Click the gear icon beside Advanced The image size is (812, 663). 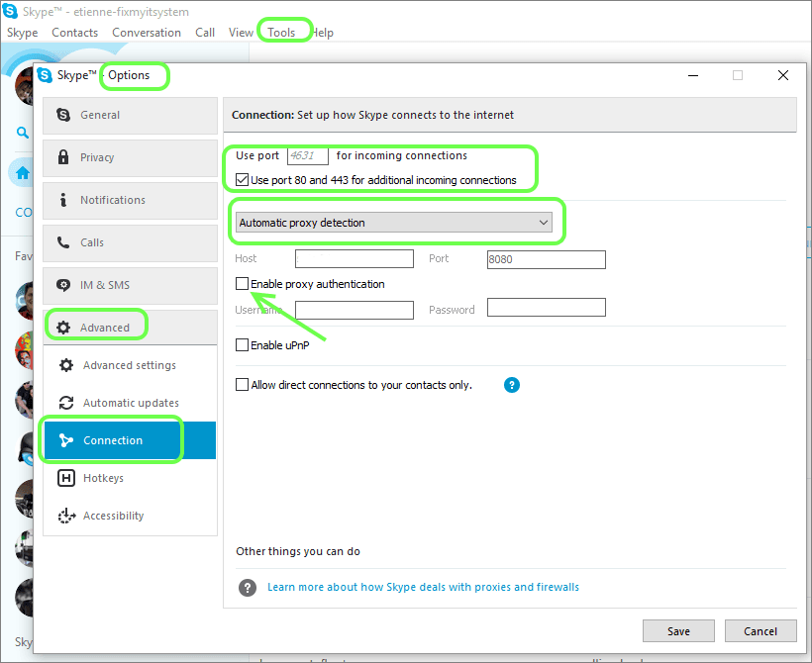tap(63, 328)
